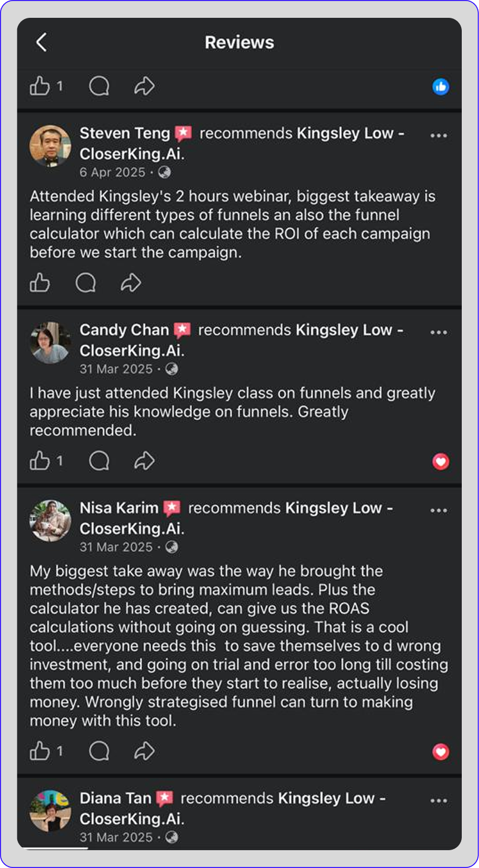This screenshot has height=868, width=479.
Task: Comment on Nisa Karim's review
Action: 99,752
